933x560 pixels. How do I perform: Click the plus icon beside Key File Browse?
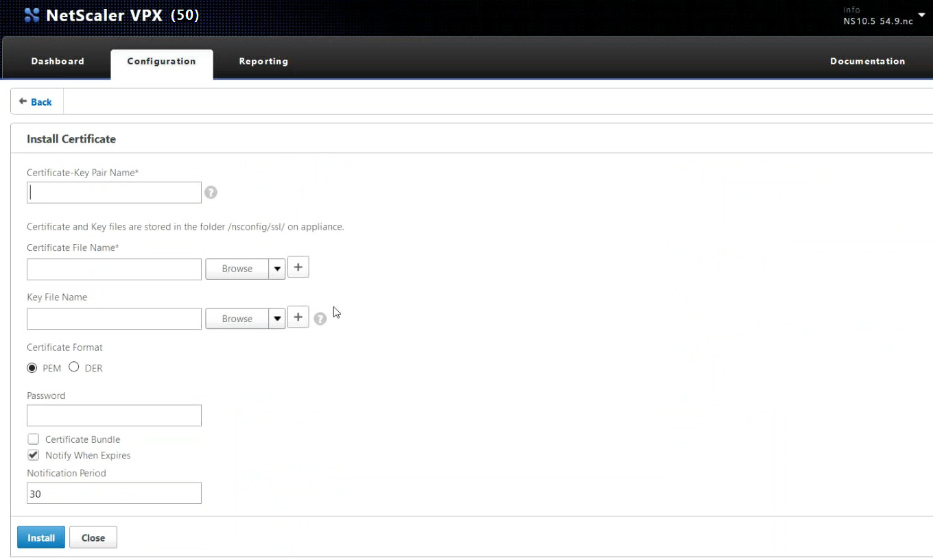pos(298,317)
